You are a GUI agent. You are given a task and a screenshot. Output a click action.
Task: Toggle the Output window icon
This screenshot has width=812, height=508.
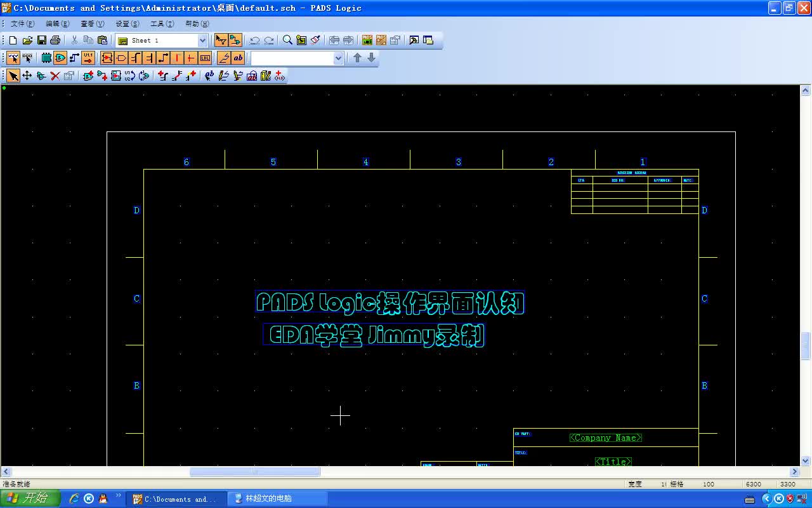click(414, 40)
